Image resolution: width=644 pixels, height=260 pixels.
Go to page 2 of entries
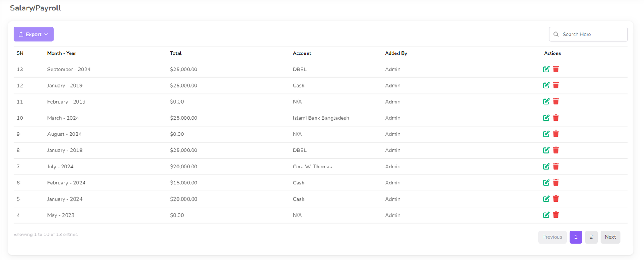pyautogui.click(x=591, y=237)
